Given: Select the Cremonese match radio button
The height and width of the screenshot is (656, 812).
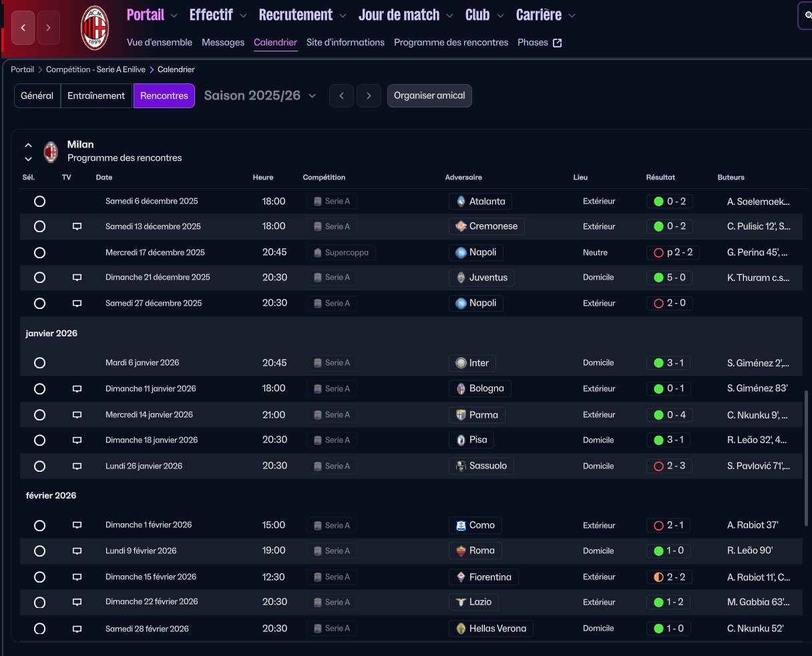Looking at the screenshot, I should 39,227.
